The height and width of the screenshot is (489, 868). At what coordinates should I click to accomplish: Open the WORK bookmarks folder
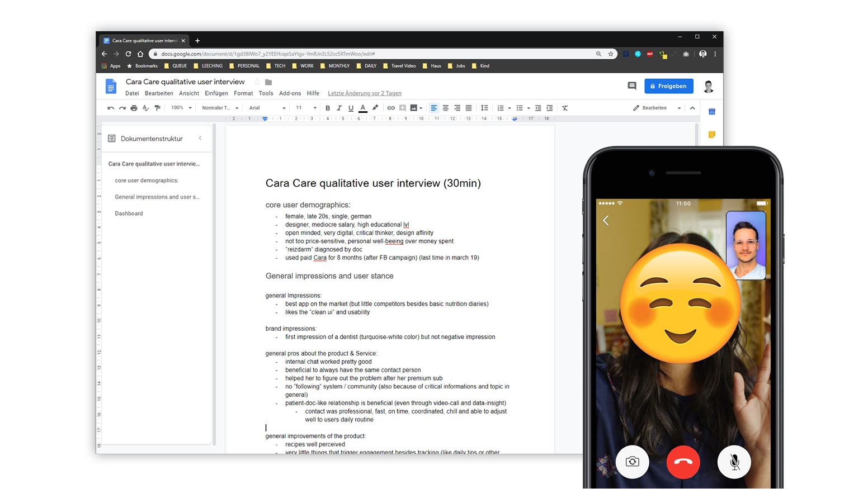[x=302, y=66]
